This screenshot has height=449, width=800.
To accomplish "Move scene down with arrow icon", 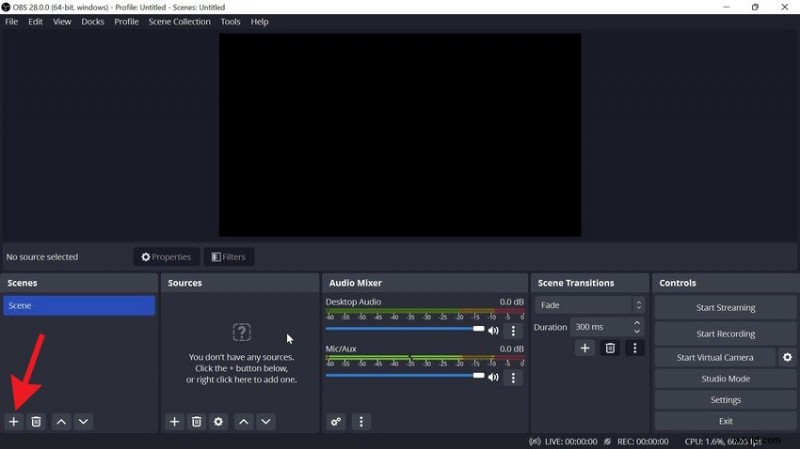I will tap(83, 422).
